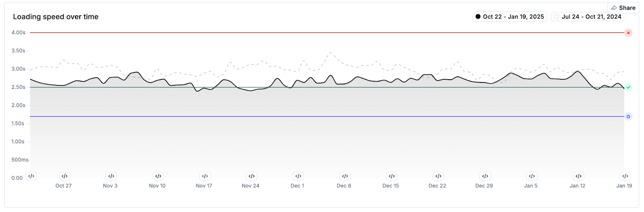Viewport: 644px width, 212px height.
Task: Click the green checkmark threshold marker
Action: click(x=628, y=87)
